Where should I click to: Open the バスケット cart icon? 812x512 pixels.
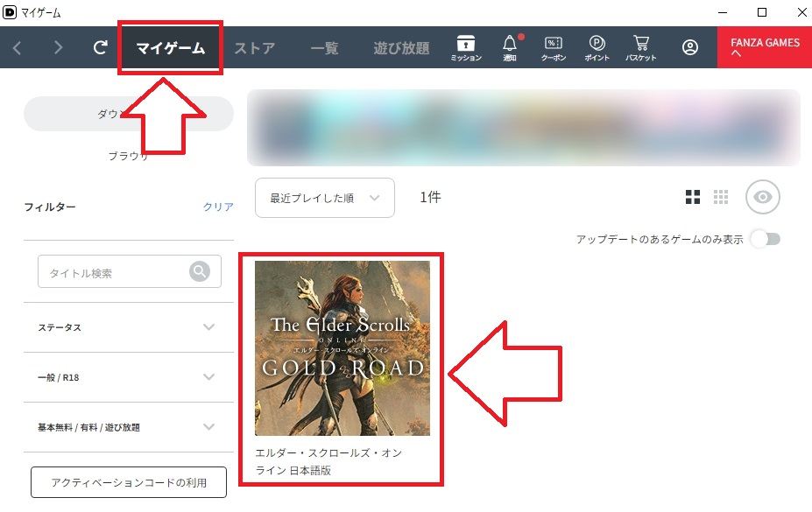pos(640,48)
